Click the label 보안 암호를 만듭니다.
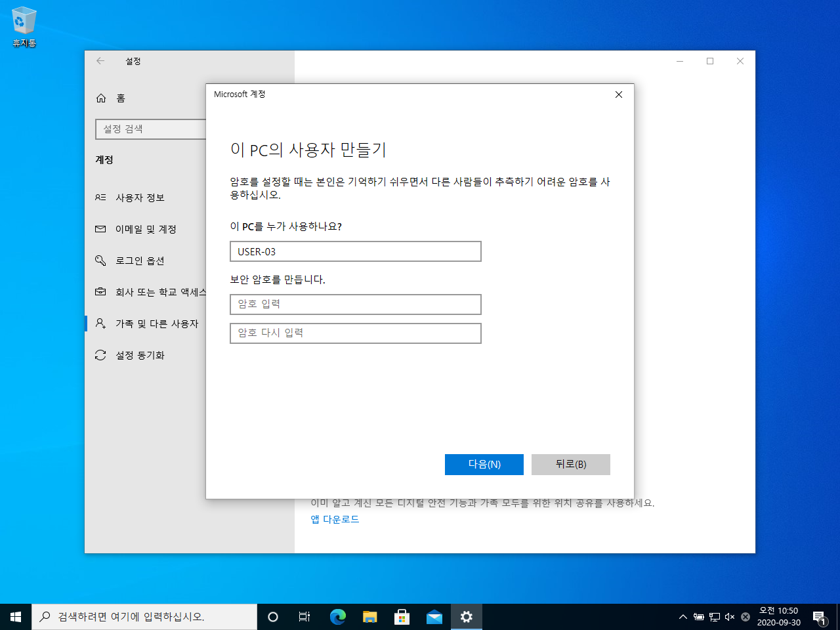 (x=278, y=280)
